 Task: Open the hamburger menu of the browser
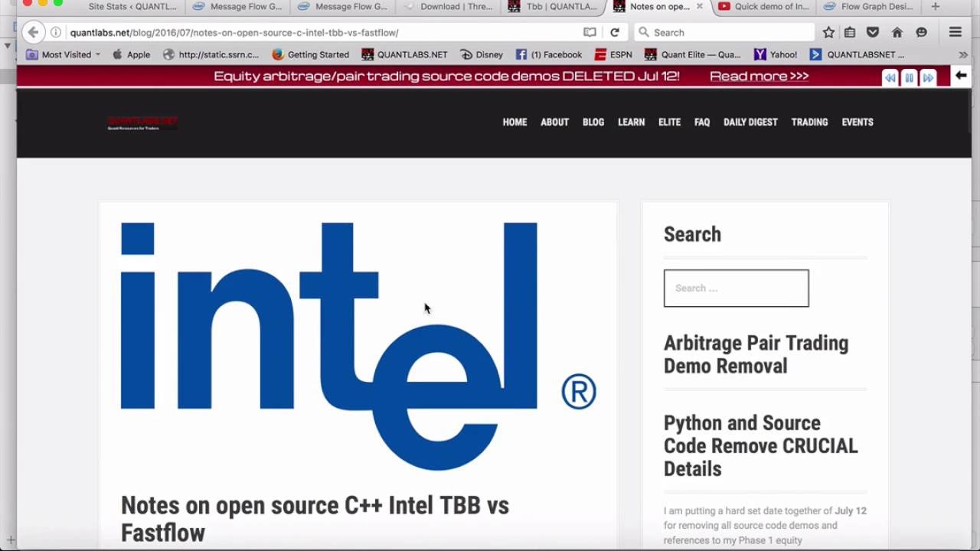coord(955,32)
